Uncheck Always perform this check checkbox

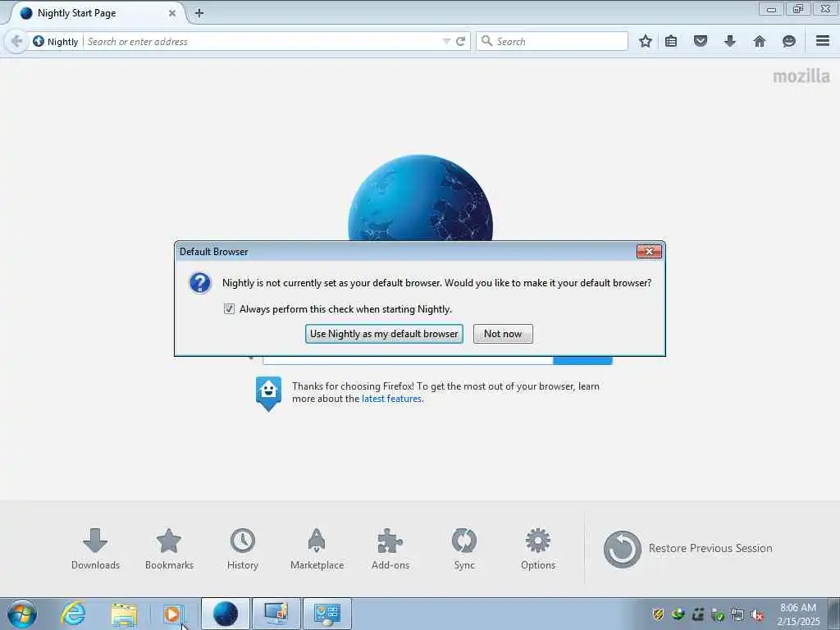pyautogui.click(x=229, y=309)
